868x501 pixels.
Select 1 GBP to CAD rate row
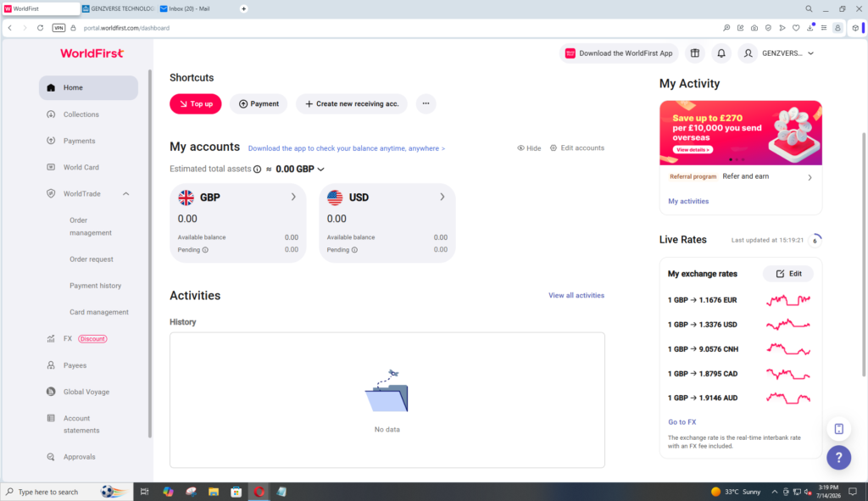tap(739, 374)
